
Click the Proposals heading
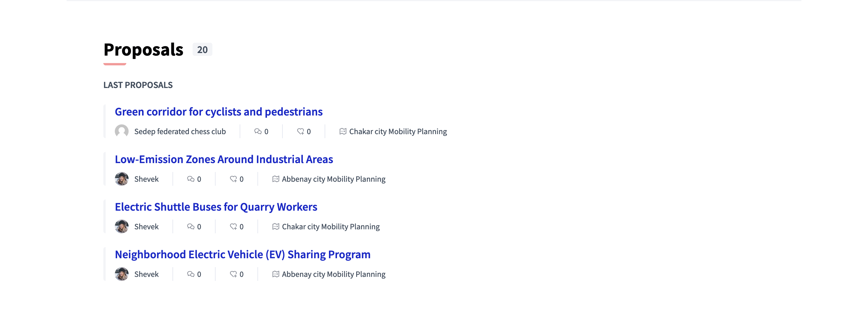(143, 49)
